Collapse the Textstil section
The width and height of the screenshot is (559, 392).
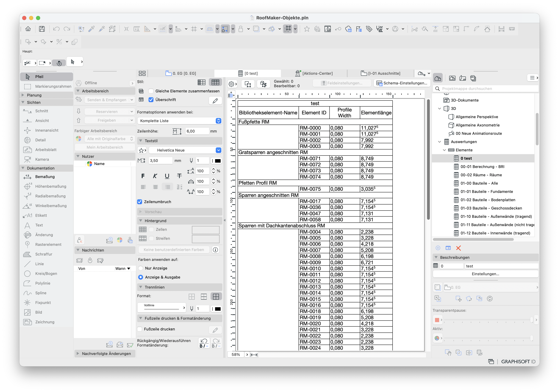coord(140,141)
